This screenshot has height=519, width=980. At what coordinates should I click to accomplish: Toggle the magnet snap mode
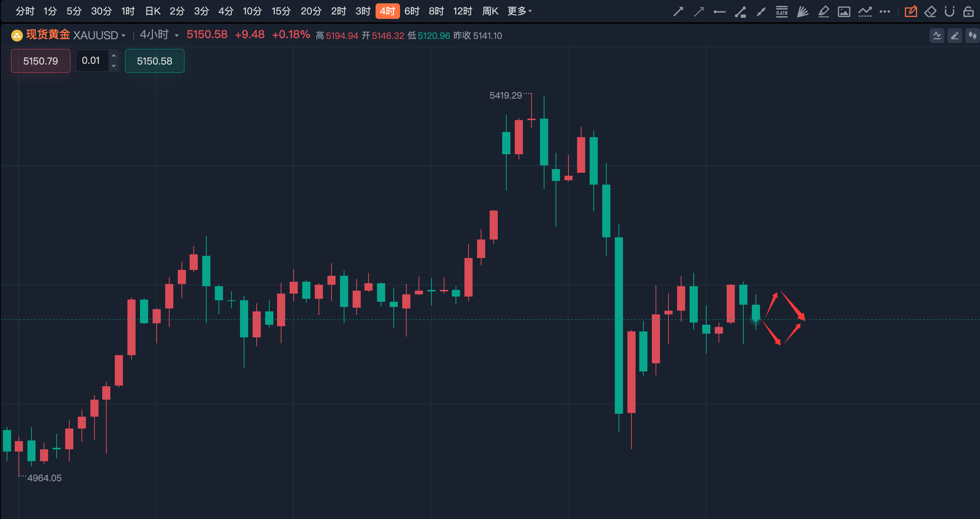[x=950, y=12]
